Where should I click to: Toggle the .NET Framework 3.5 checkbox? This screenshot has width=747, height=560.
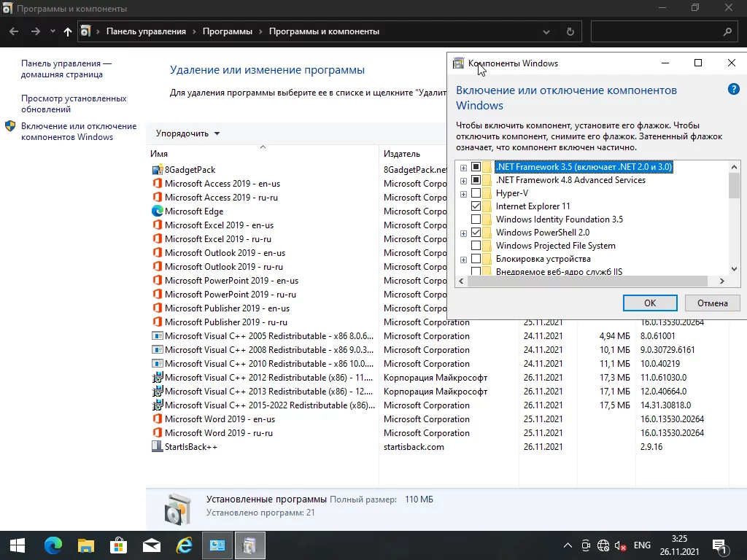[476, 167]
